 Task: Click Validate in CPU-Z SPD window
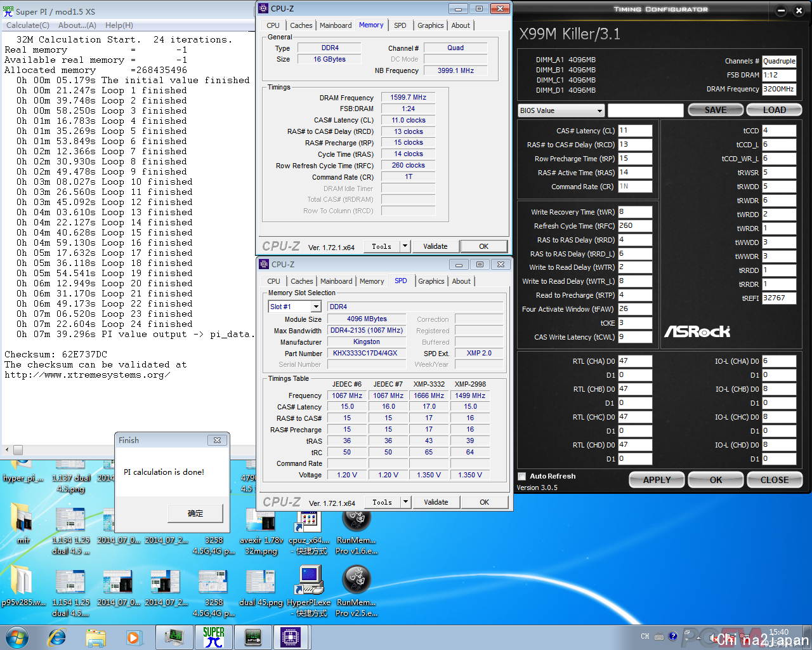point(436,502)
